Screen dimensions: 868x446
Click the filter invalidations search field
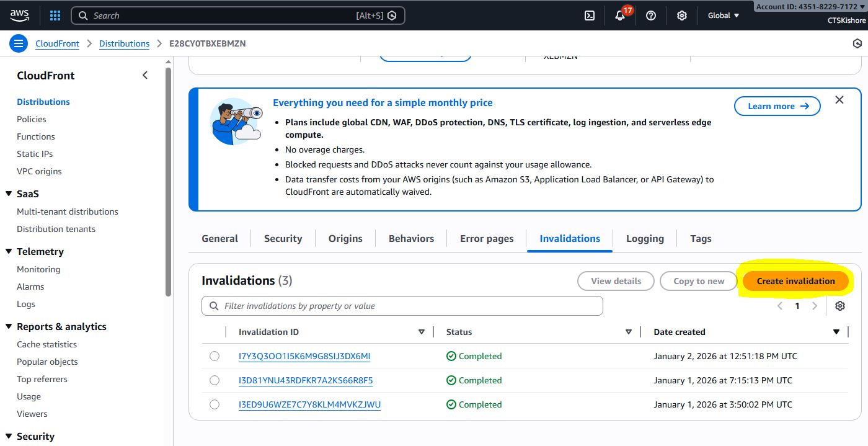(402, 306)
